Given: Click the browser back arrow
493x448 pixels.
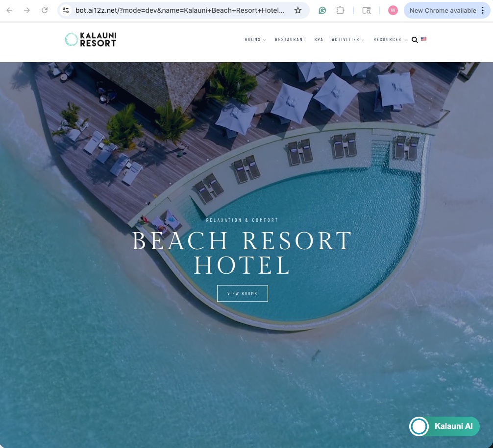Looking at the screenshot, I should click(9, 10).
